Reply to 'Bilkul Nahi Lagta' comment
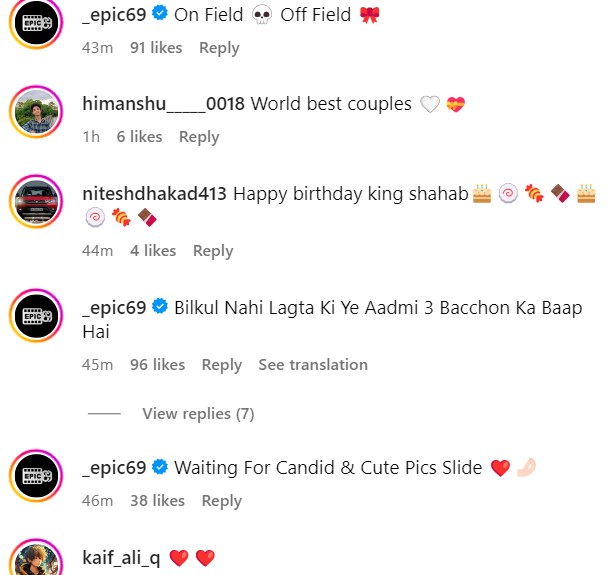This screenshot has height=575, width=612. coord(222,365)
